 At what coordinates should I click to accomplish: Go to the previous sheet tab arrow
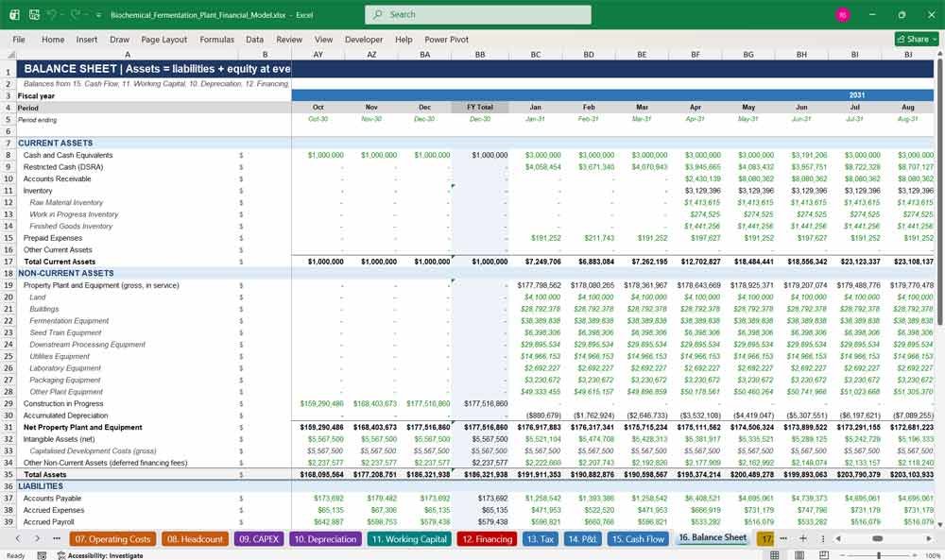tap(18, 538)
